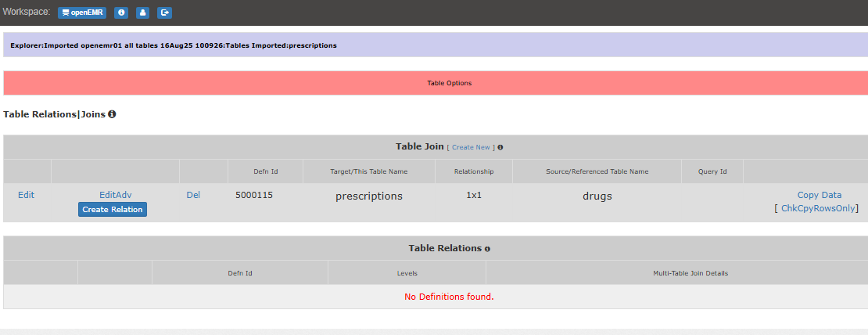The image size is (868, 335).
Task: Open the openEMR workspace button
Action: pyautogui.click(x=81, y=13)
